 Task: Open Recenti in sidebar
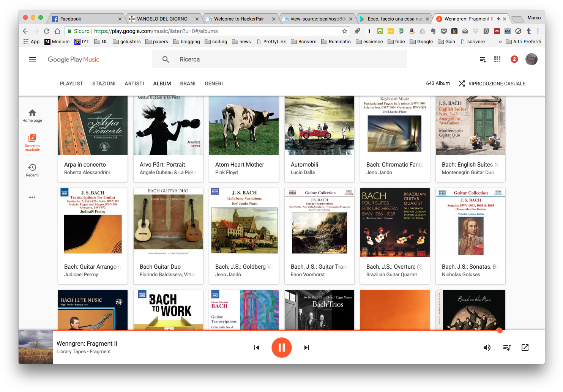tap(32, 170)
